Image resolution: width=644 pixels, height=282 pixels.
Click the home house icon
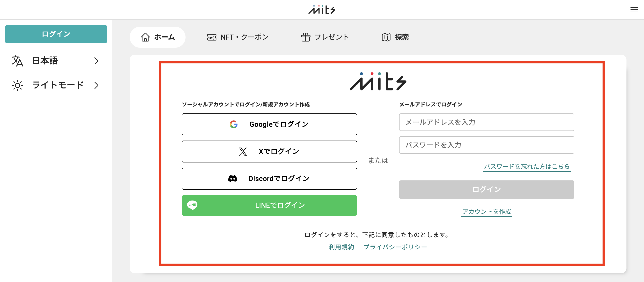[x=145, y=37]
